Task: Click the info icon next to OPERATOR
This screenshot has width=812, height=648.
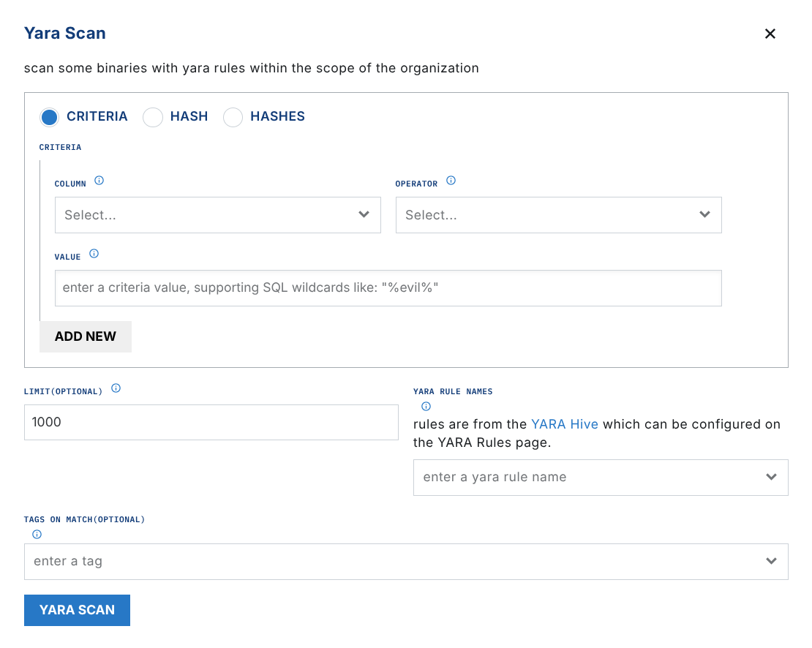Action: [x=451, y=181]
